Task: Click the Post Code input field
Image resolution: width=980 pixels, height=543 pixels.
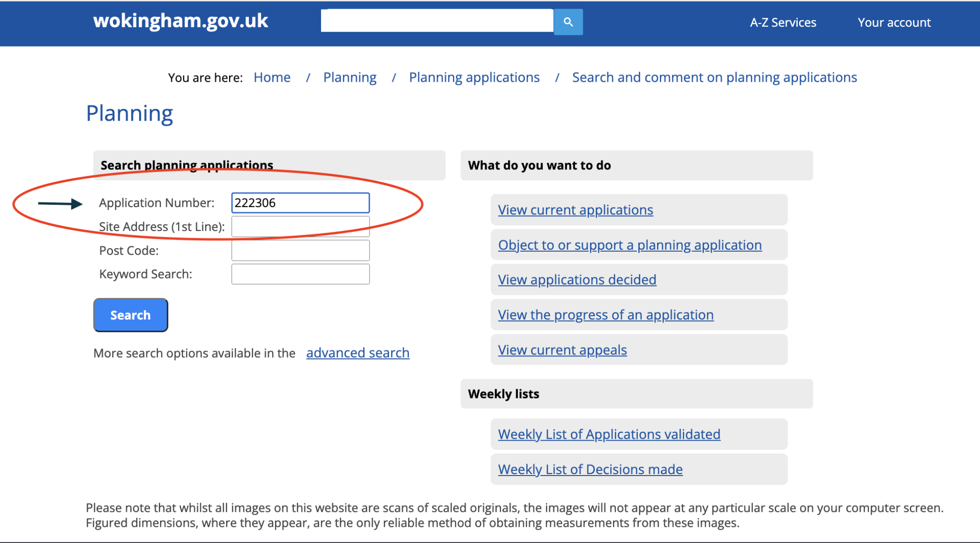Action: (x=301, y=250)
